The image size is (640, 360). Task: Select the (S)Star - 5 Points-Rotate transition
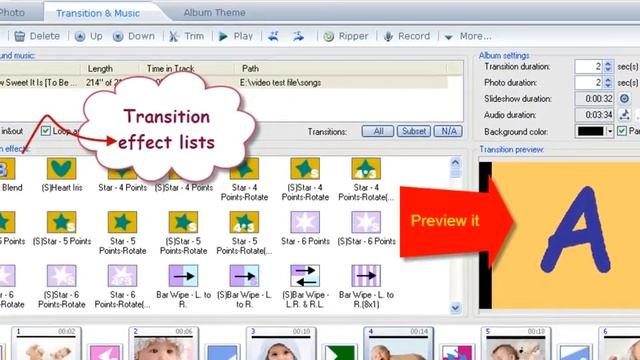(x=183, y=233)
